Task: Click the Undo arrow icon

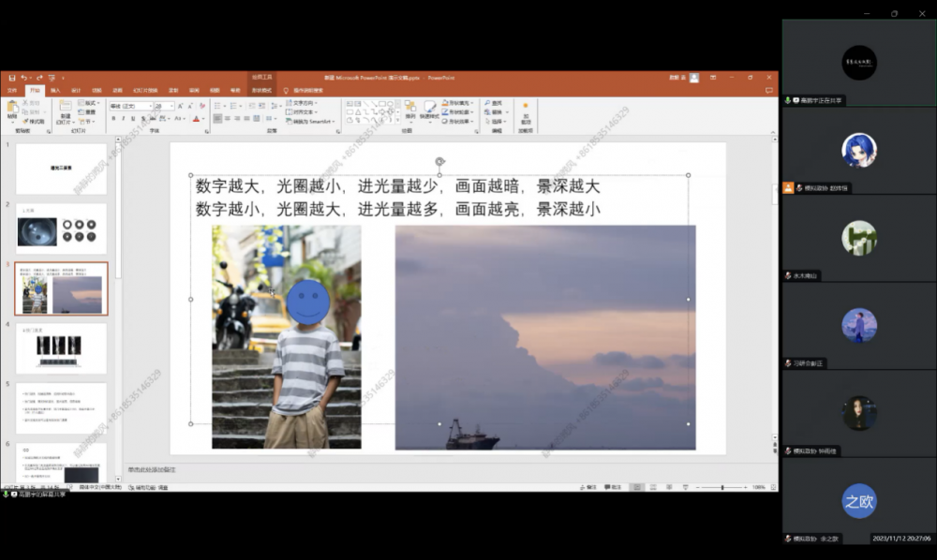Action: (23, 78)
